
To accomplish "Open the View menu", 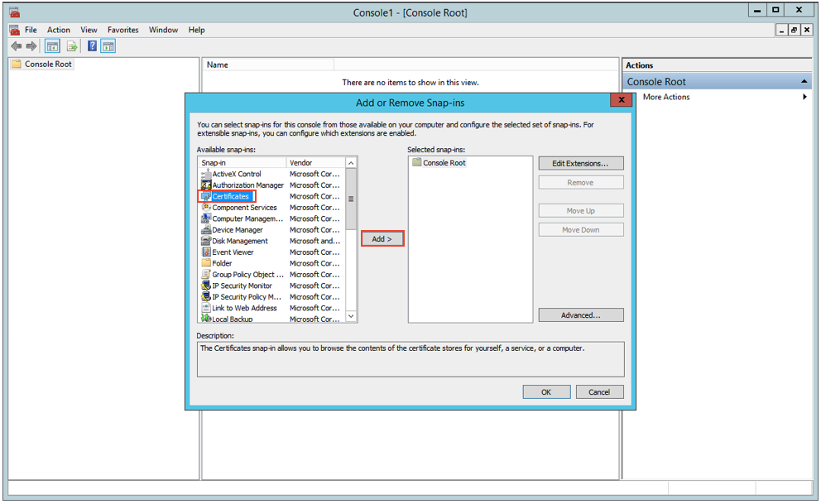I will tap(89, 30).
